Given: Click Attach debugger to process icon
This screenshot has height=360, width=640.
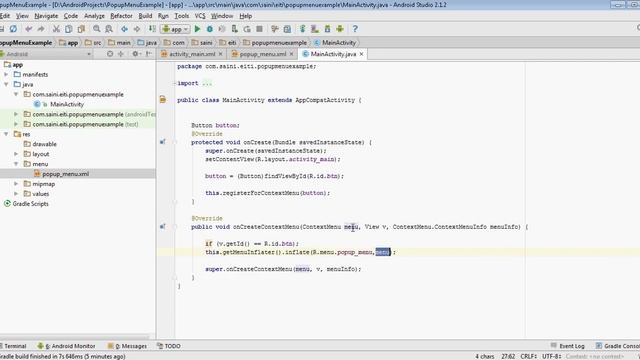Looking at the screenshot, I should click(235, 29).
